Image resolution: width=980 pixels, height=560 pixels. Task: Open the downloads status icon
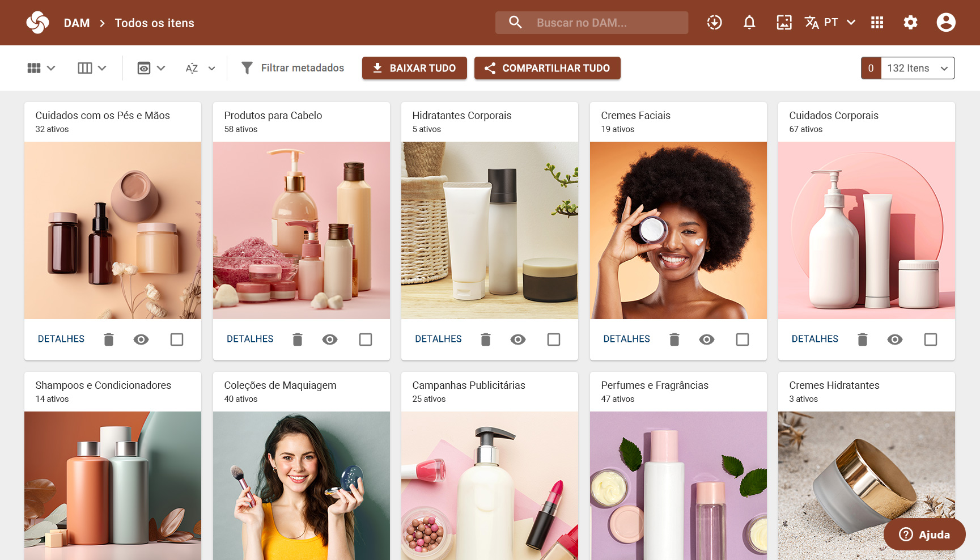pos(714,23)
